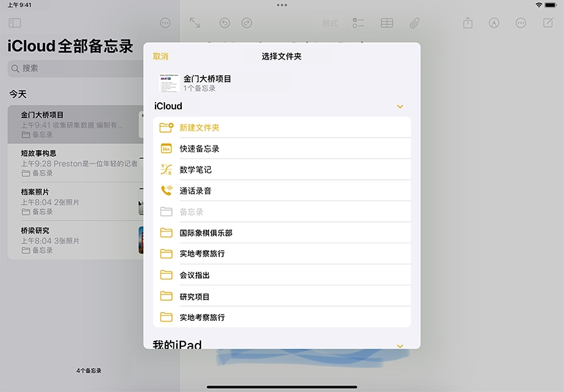Move note to 研究项目 folder
The width and height of the screenshot is (564, 392).
click(194, 297)
